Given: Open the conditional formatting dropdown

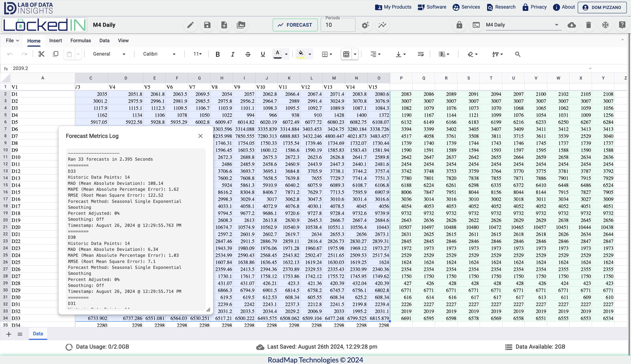Looking at the screenshot, I should pyautogui.click(x=444, y=54).
